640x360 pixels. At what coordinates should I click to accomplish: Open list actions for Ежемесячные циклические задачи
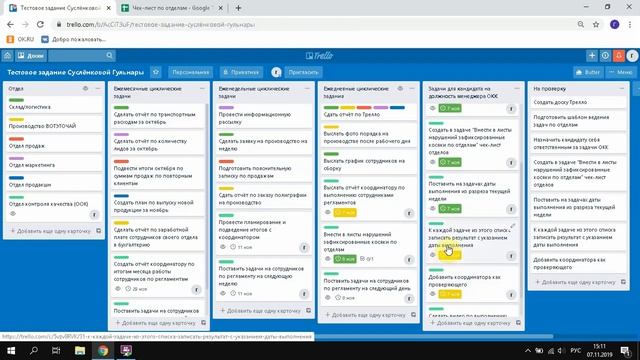[202, 89]
